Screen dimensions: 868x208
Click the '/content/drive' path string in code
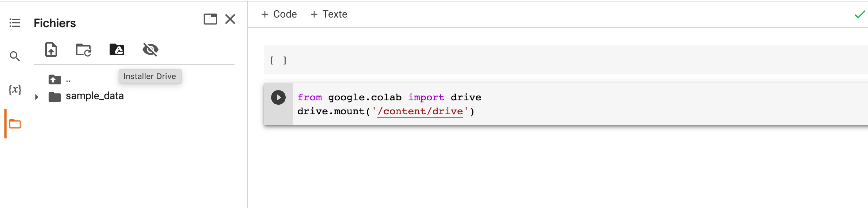tap(420, 111)
